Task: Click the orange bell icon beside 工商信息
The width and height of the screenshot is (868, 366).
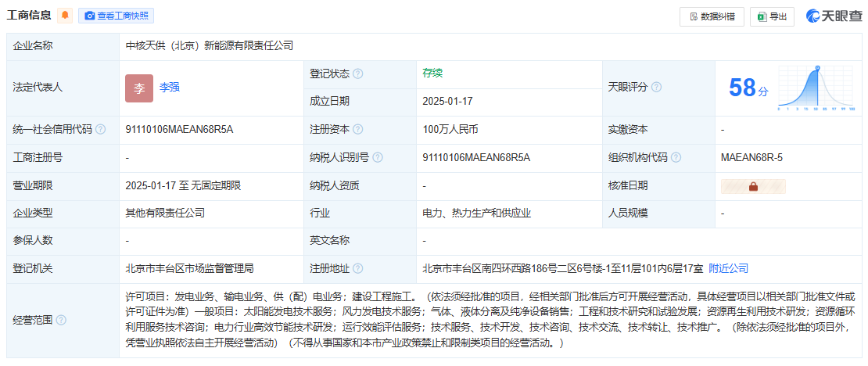Action: (x=66, y=16)
